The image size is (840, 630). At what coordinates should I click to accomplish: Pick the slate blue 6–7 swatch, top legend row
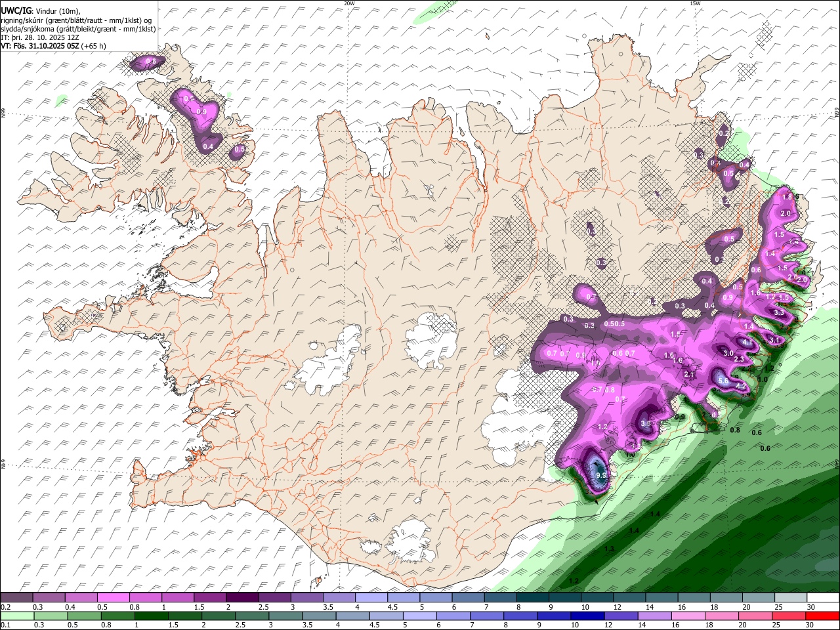coord(469,597)
